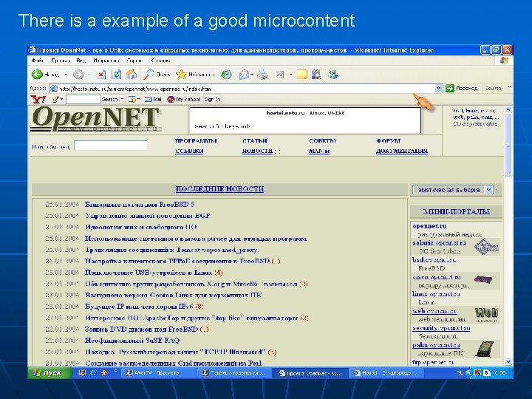Image resolution: width=532 pixels, height=399 pixels.
Task: Click the green Back arrow button
Action: click(37, 75)
